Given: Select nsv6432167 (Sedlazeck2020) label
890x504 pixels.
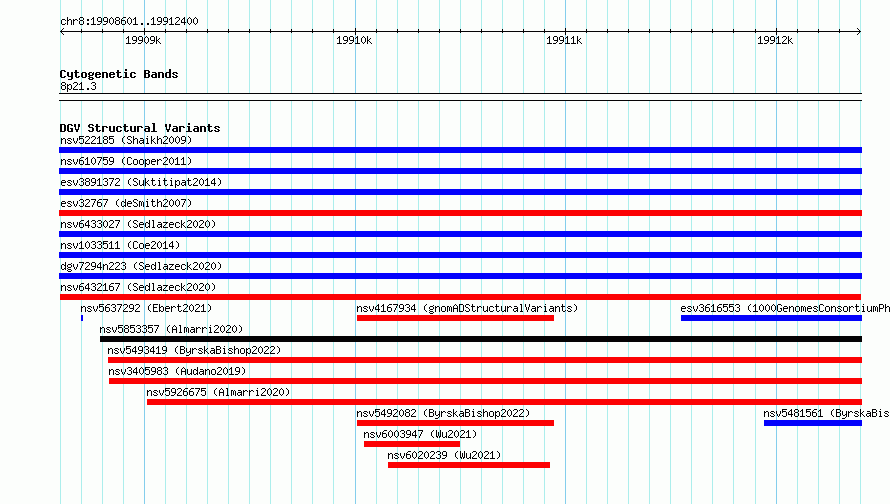Looking at the screenshot, I should [x=138, y=287].
